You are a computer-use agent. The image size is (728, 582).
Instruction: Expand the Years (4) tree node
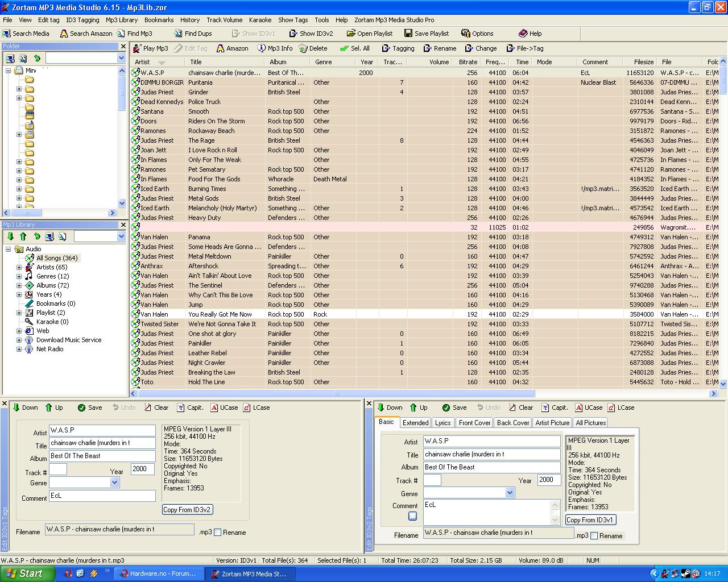(19, 294)
